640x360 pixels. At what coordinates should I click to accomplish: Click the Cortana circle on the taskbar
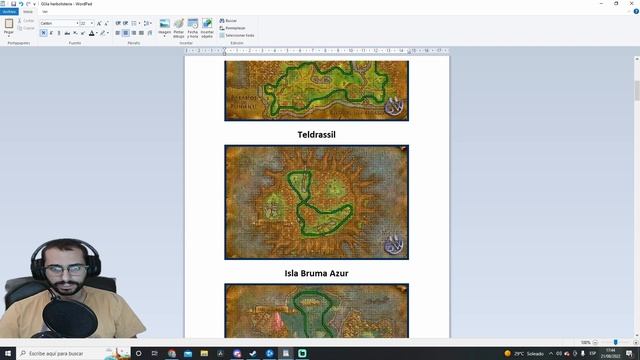click(138, 353)
